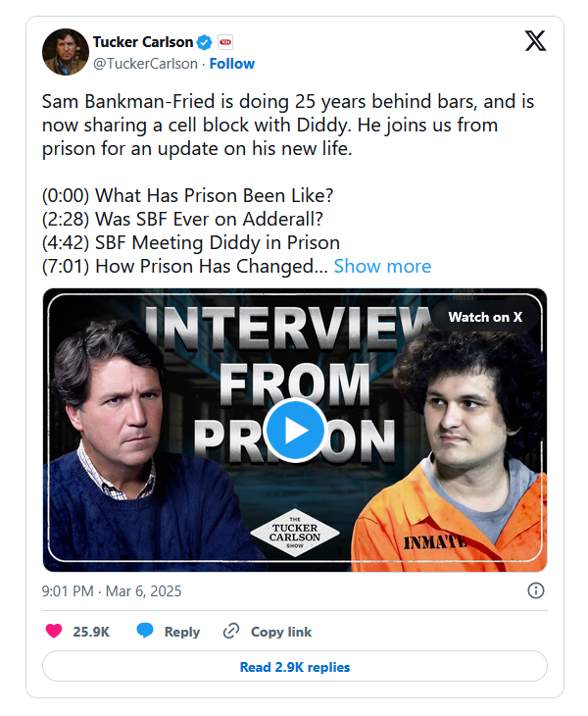Viewport: 588px width, 716px height.
Task: Click the 25.9K likes count
Action: (x=91, y=632)
